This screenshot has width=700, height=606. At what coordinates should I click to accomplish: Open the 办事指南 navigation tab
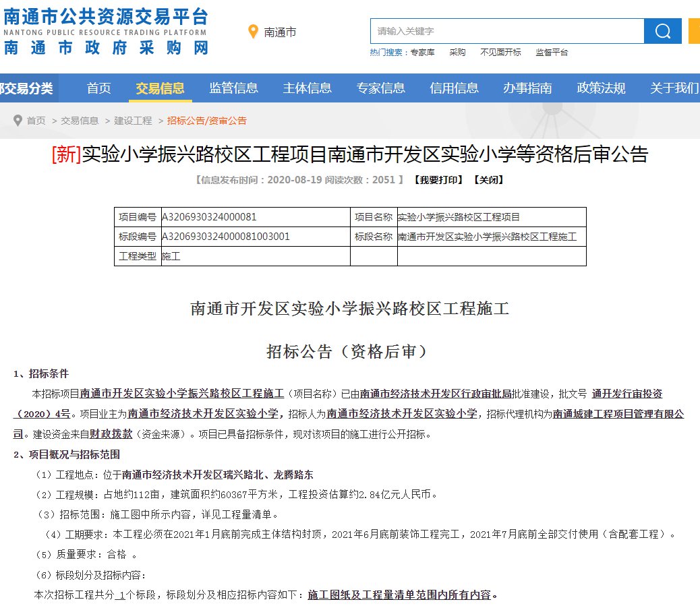click(527, 88)
